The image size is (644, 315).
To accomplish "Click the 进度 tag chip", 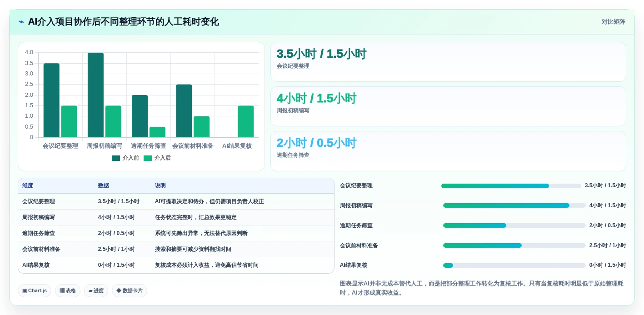I will [x=96, y=291].
